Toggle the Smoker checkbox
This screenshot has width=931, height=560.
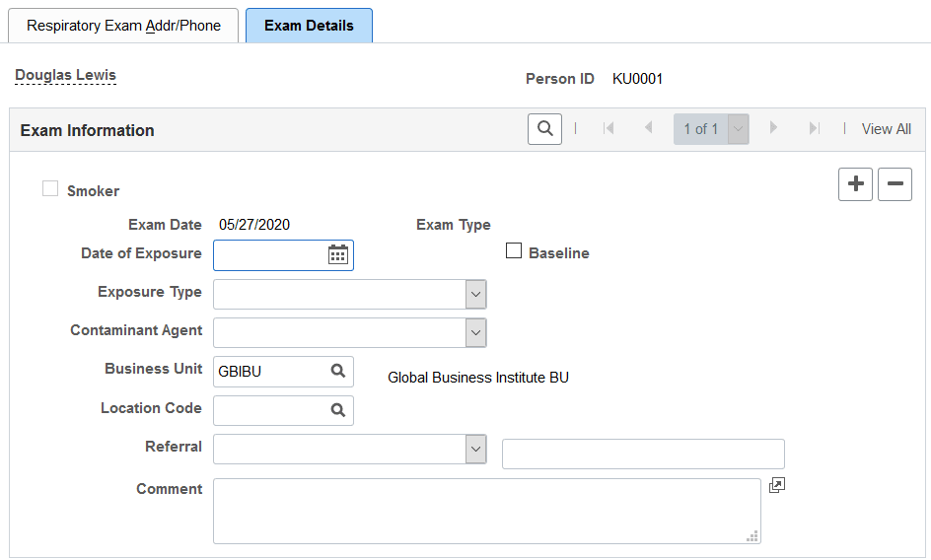click(50, 189)
